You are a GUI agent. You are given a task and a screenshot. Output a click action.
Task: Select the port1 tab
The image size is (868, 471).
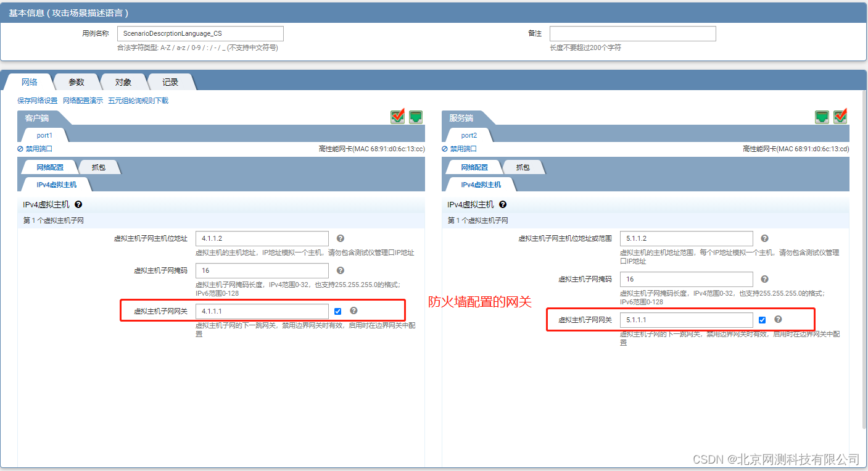44,135
